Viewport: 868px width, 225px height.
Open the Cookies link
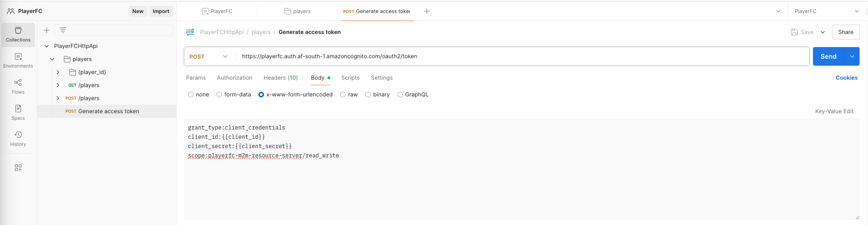(x=847, y=78)
